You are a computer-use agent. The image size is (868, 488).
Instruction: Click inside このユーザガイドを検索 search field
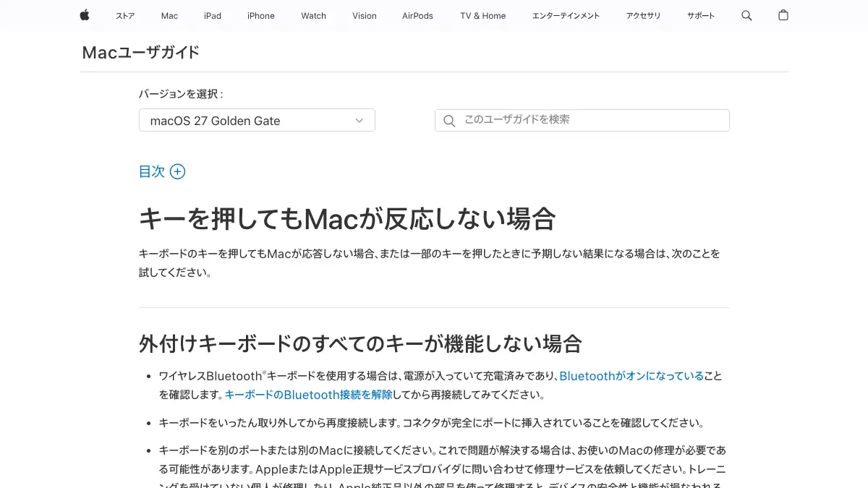pos(582,120)
